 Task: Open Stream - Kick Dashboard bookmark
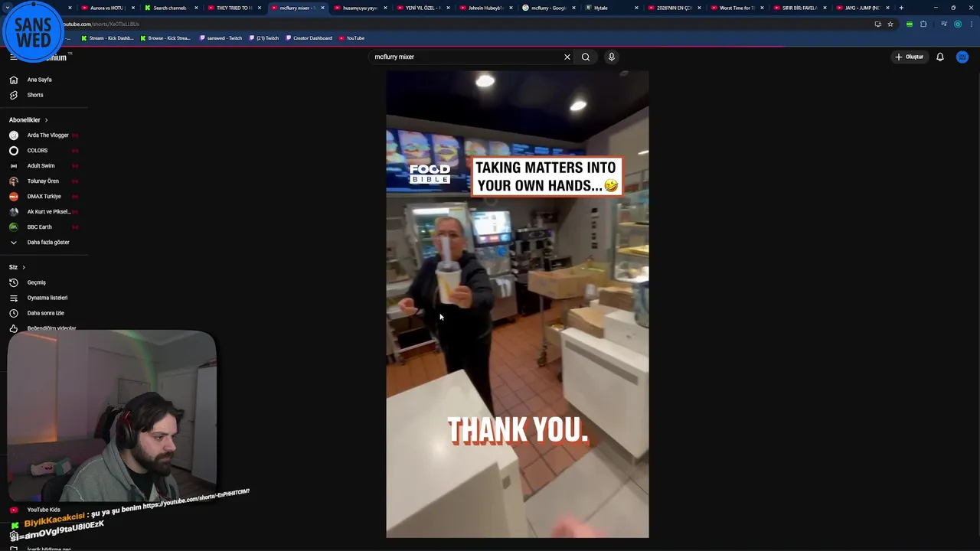(107, 38)
